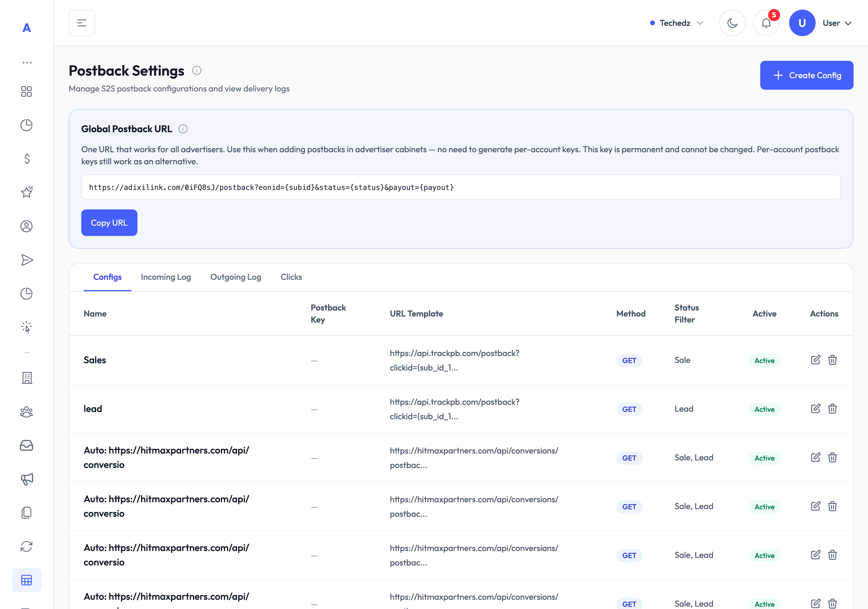This screenshot has height=609, width=868.
Task: Open the group of people icon
Action: coord(26,412)
